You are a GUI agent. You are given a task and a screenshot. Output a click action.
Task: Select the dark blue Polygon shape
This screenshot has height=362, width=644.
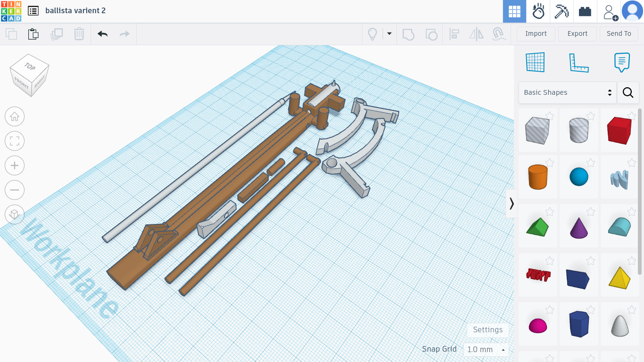click(x=578, y=324)
